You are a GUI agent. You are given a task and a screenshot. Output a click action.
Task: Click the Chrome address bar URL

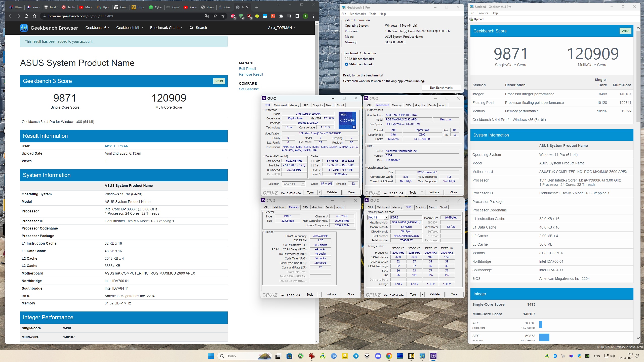(80, 16)
